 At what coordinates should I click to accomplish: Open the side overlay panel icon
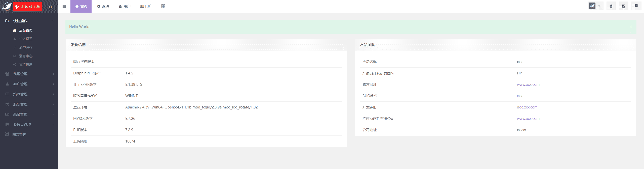click(x=636, y=6)
